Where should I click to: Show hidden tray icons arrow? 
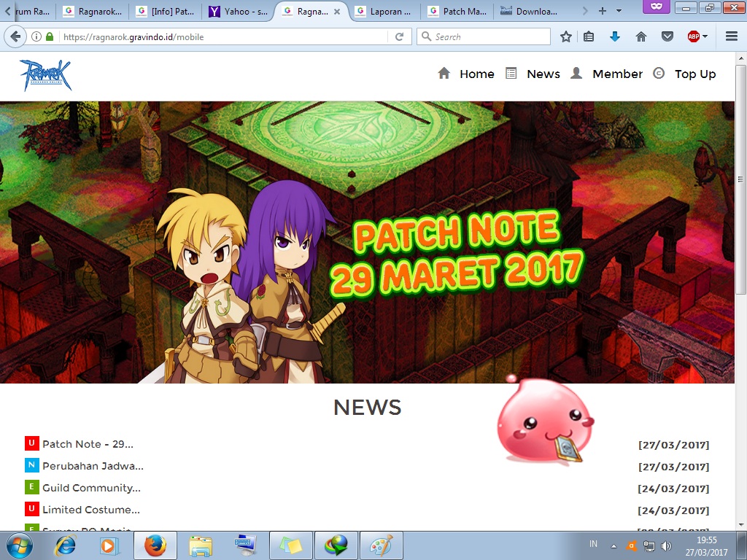(614, 547)
